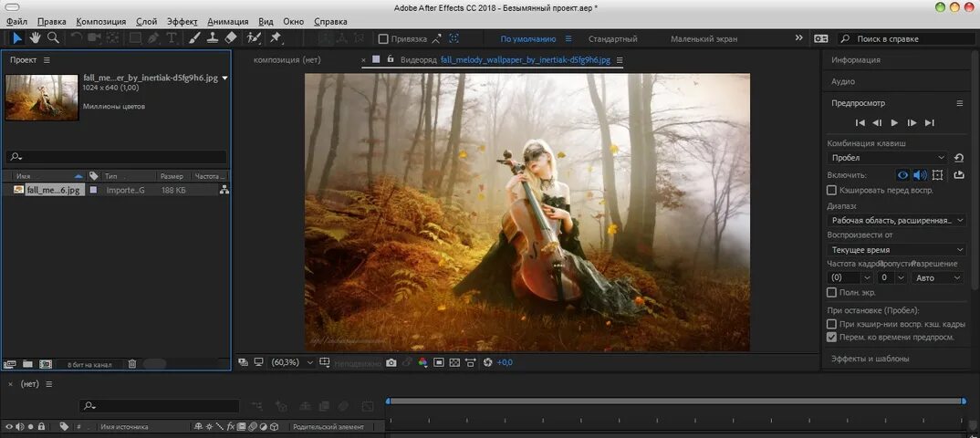The width and height of the screenshot is (980, 438).
Task: Select the Type text tool
Action: point(172,38)
